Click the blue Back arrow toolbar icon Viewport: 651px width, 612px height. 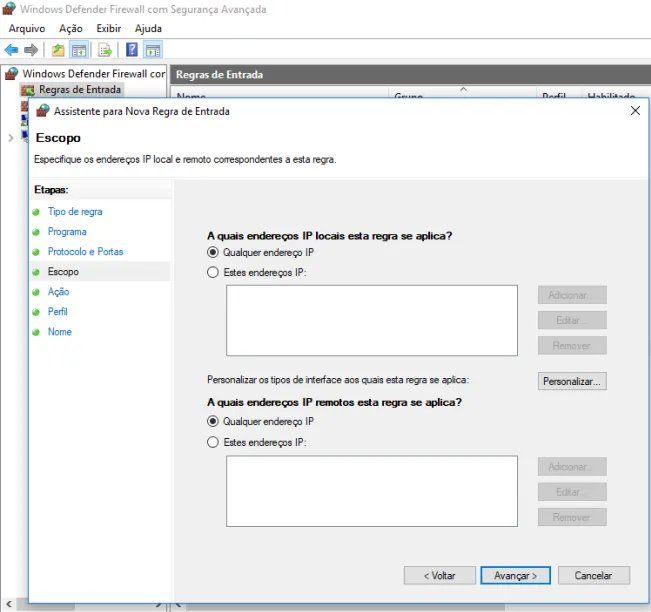point(11,50)
